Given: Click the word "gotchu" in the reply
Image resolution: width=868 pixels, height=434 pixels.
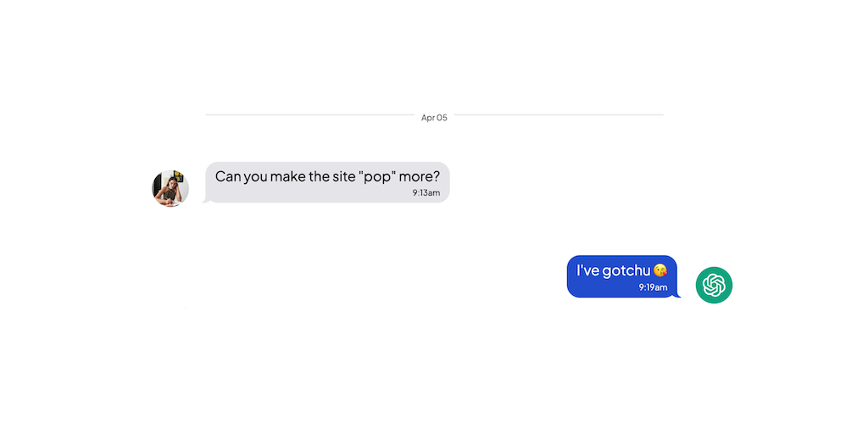Looking at the screenshot, I should (x=626, y=270).
